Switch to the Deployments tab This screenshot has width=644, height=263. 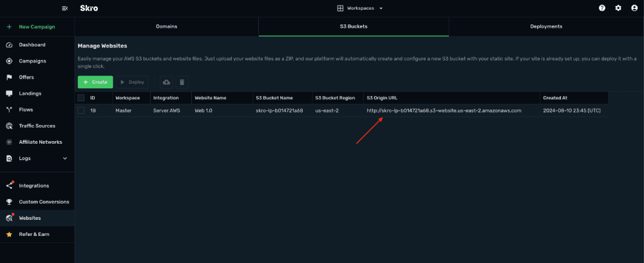pos(546,26)
